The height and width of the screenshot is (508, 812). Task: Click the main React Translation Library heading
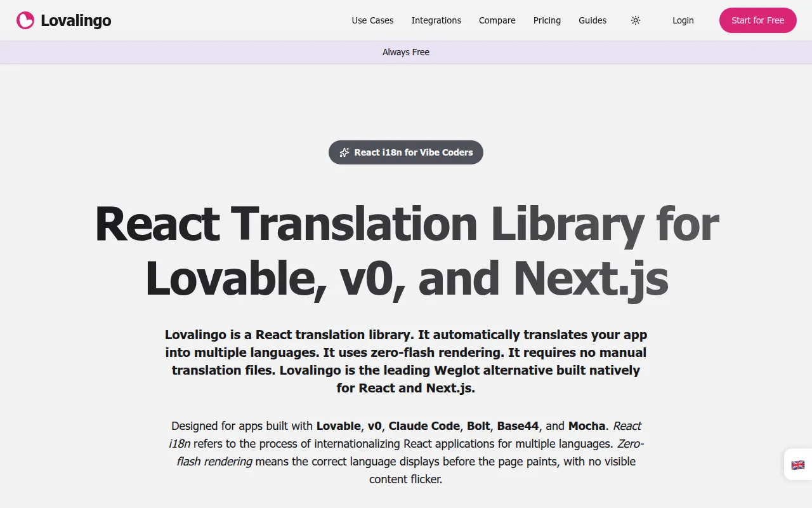click(x=406, y=251)
